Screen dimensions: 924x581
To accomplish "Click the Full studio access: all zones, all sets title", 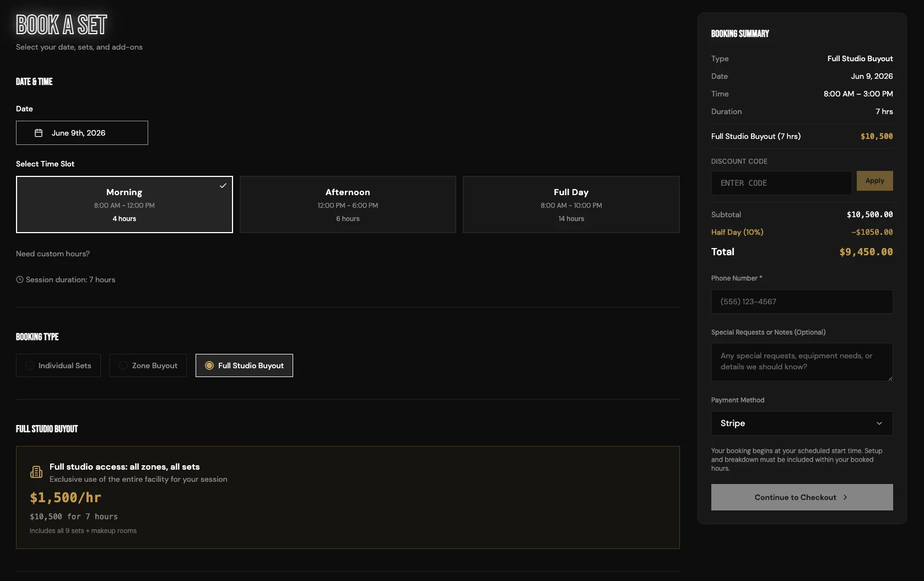I will (125, 466).
